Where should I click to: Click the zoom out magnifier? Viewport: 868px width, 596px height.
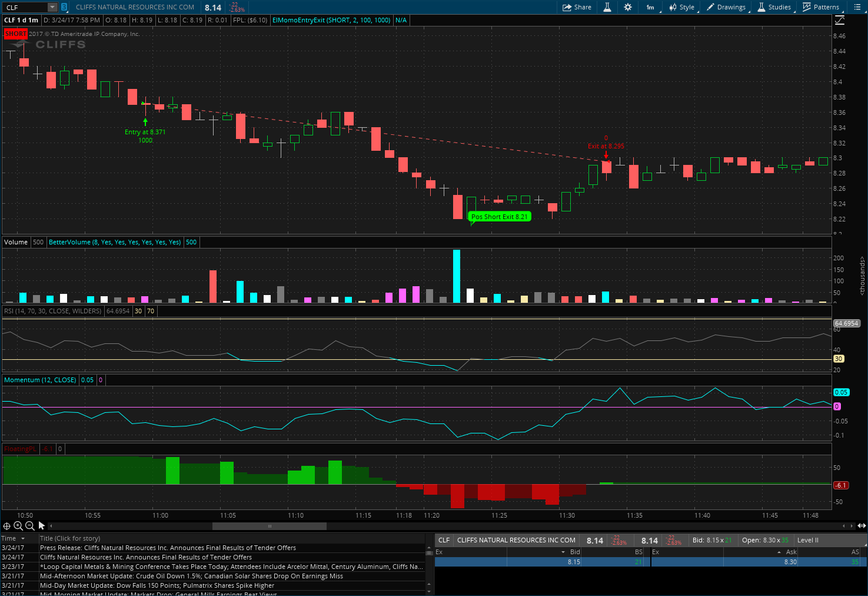(x=30, y=526)
